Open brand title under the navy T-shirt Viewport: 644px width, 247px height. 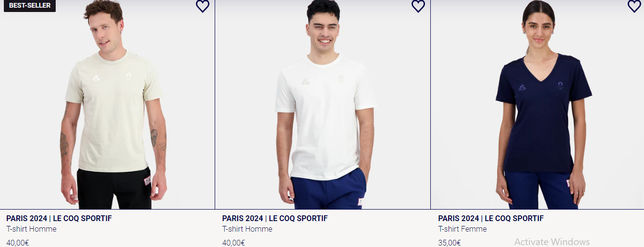(491, 218)
